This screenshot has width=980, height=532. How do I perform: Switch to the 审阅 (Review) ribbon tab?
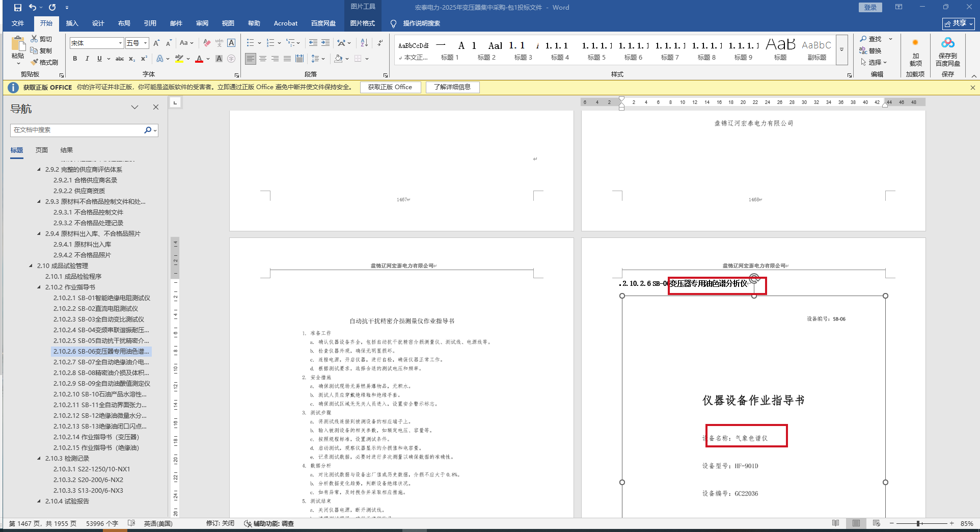202,23
